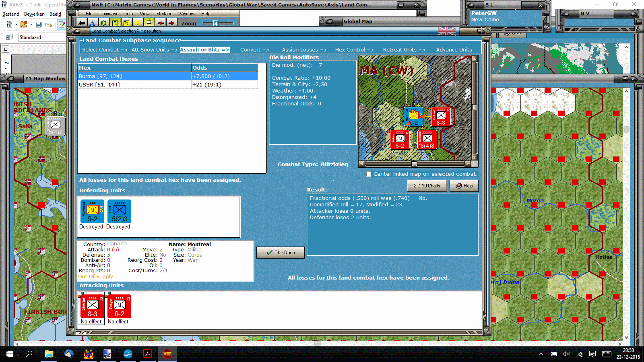Open the Command menu
Screen dimensions: 644x362
[x=109, y=14]
